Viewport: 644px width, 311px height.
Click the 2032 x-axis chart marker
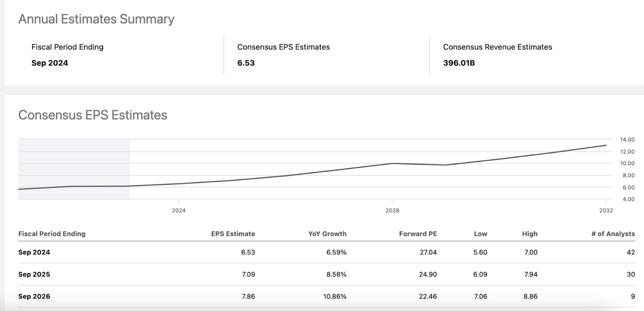coord(606,211)
